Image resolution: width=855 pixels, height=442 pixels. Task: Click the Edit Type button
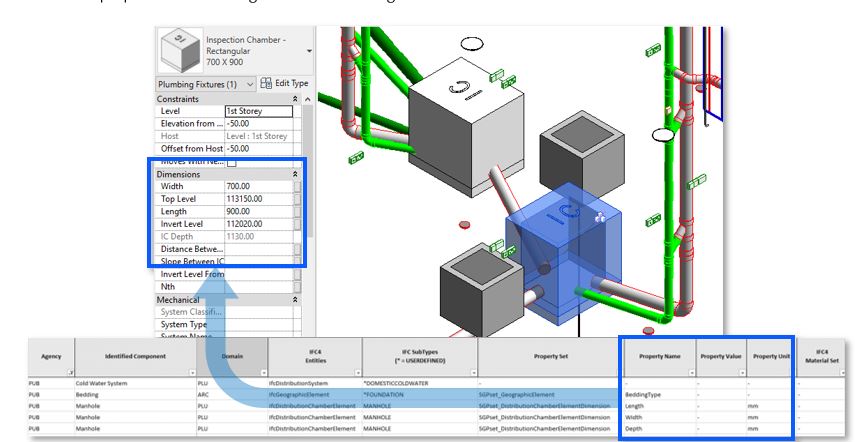[x=283, y=84]
